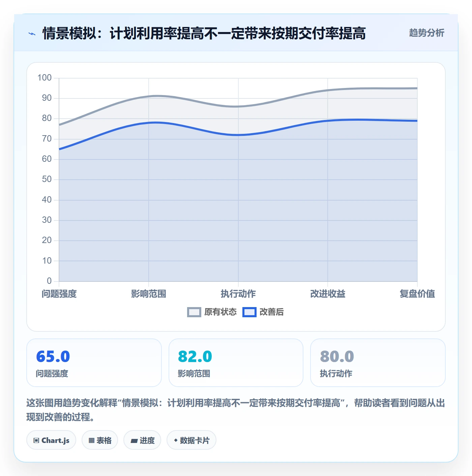Toggle the 原有状态 legend swatch
The height and width of the screenshot is (476, 472).
click(194, 312)
